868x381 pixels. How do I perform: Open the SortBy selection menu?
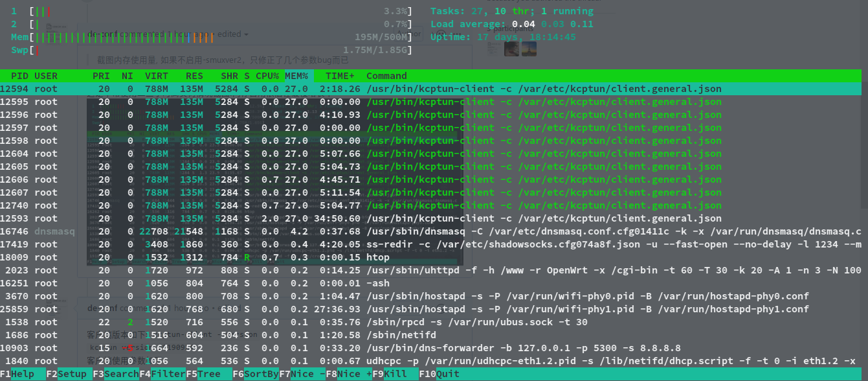coord(256,373)
